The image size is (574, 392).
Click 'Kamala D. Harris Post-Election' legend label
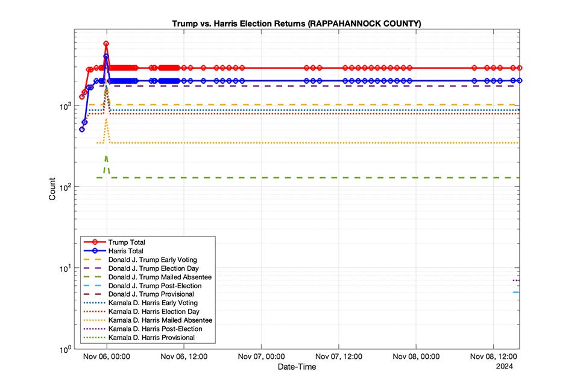tap(155, 329)
